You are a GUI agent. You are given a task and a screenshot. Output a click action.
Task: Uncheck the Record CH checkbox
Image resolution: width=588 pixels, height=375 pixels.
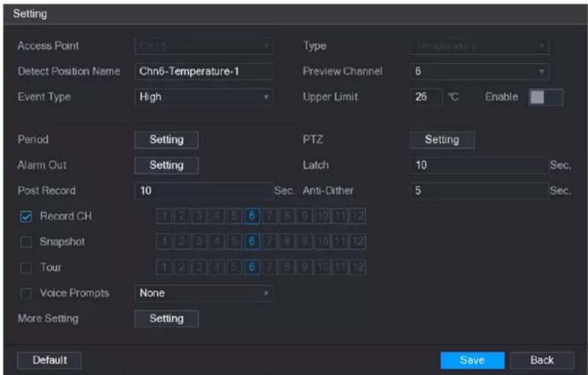[26, 217]
